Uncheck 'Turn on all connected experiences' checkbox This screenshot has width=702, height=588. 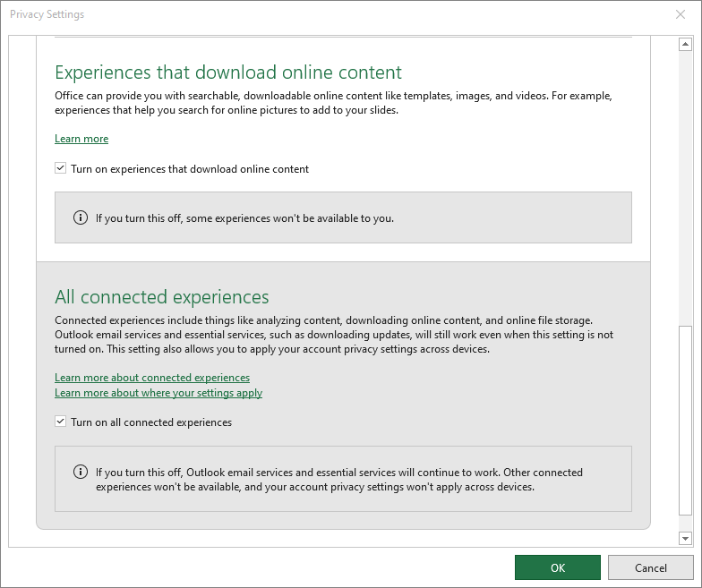[61, 422]
